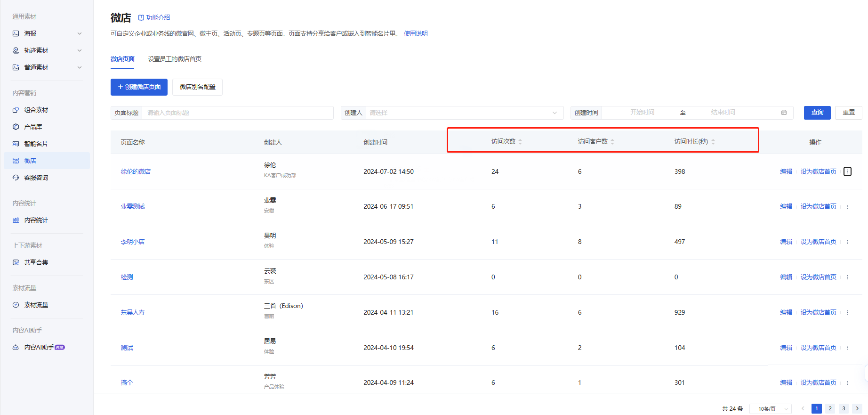This screenshot has width=868, height=415.
Task: Go to next page arrow in pagination
Action: pyautogui.click(x=857, y=408)
